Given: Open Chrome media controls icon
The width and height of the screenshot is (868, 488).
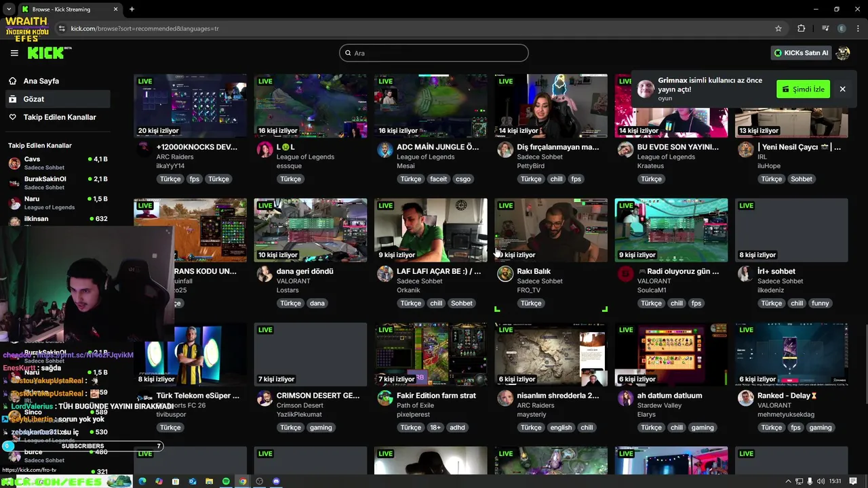Looking at the screenshot, I should 825,28.
